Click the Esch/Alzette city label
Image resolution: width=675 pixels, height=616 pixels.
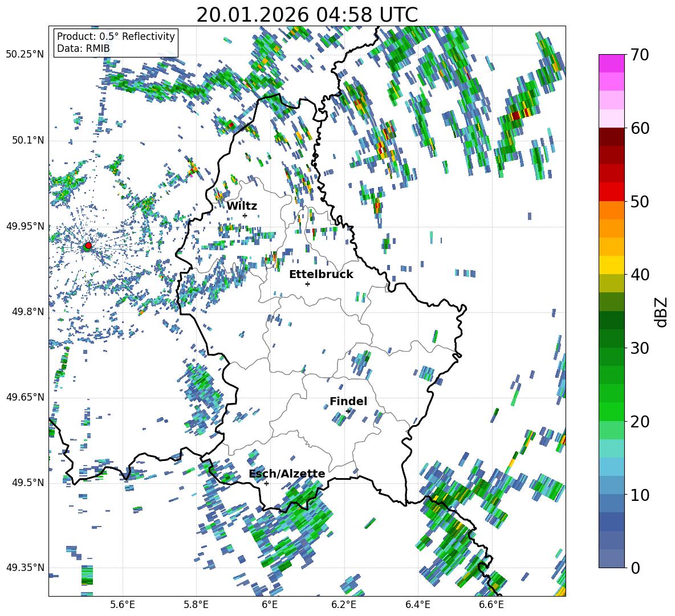287,474
